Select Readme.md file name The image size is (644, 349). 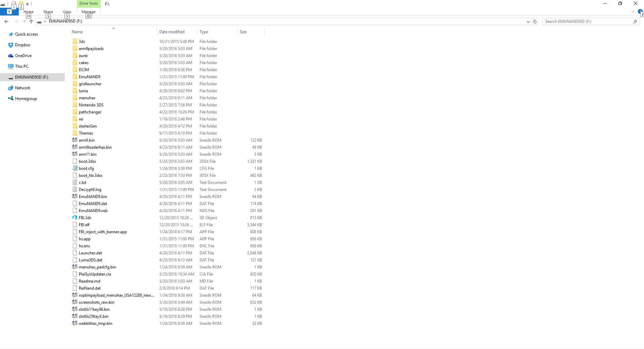tap(90, 281)
